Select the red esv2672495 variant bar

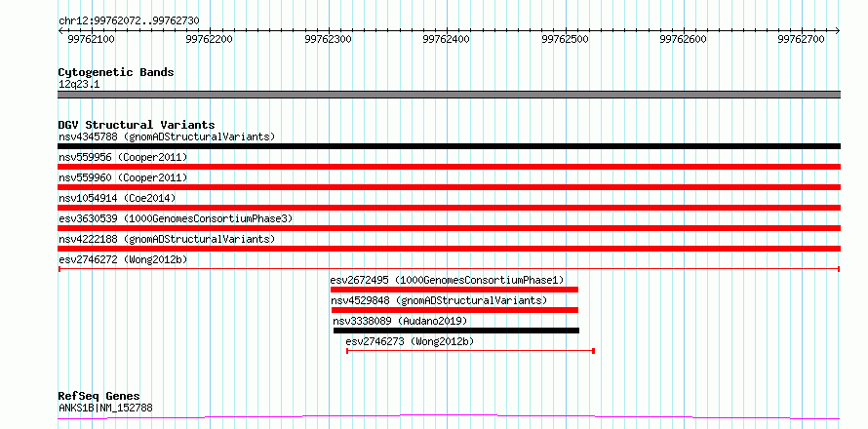pyautogui.click(x=454, y=290)
